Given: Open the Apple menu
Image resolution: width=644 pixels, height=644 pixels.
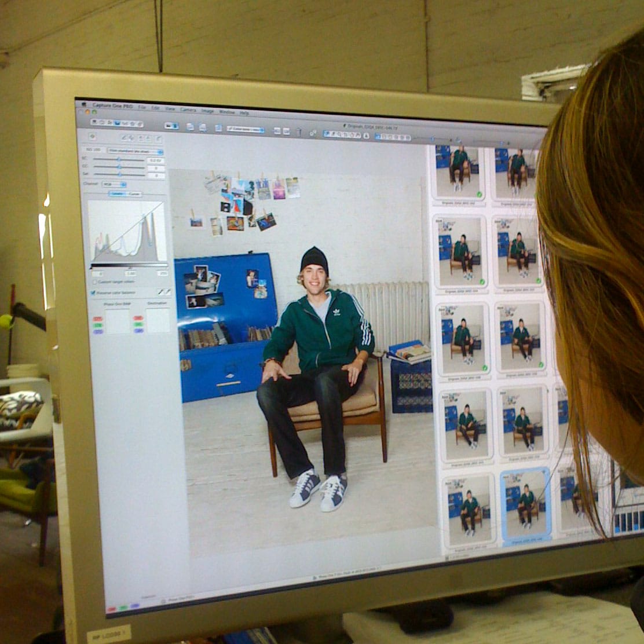Looking at the screenshot, I should [84, 104].
